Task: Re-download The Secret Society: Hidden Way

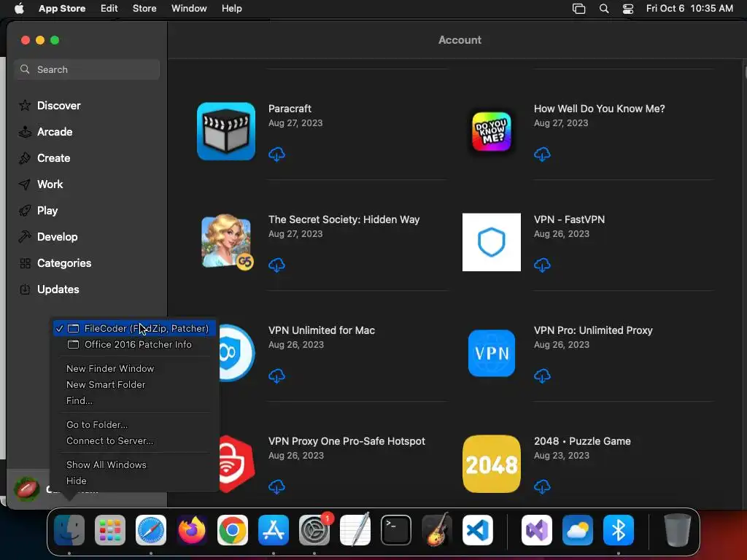Action: click(x=276, y=265)
